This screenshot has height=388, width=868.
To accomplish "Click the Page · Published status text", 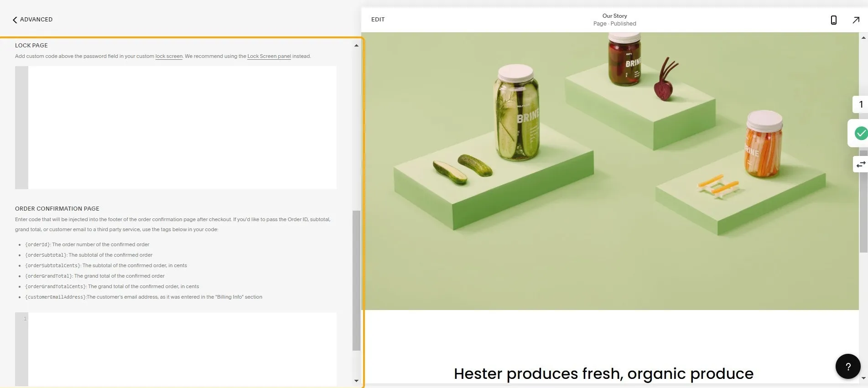I will [614, 24].
